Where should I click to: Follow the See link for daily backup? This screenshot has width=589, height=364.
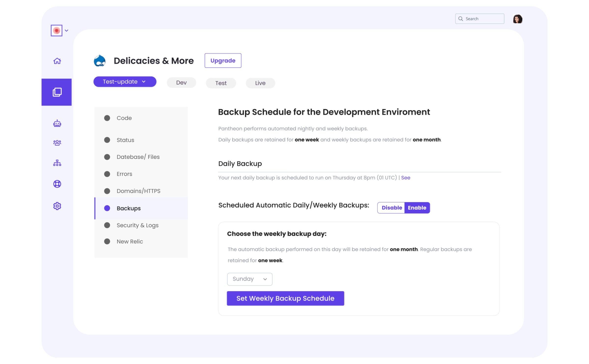(405, 178)
